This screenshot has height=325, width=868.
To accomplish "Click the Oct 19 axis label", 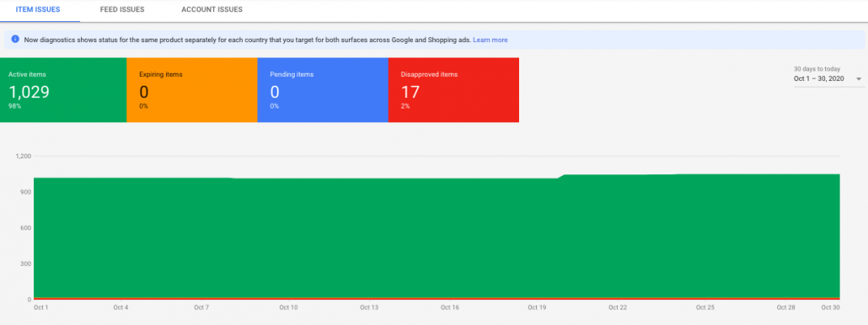I will pos(537,307).
